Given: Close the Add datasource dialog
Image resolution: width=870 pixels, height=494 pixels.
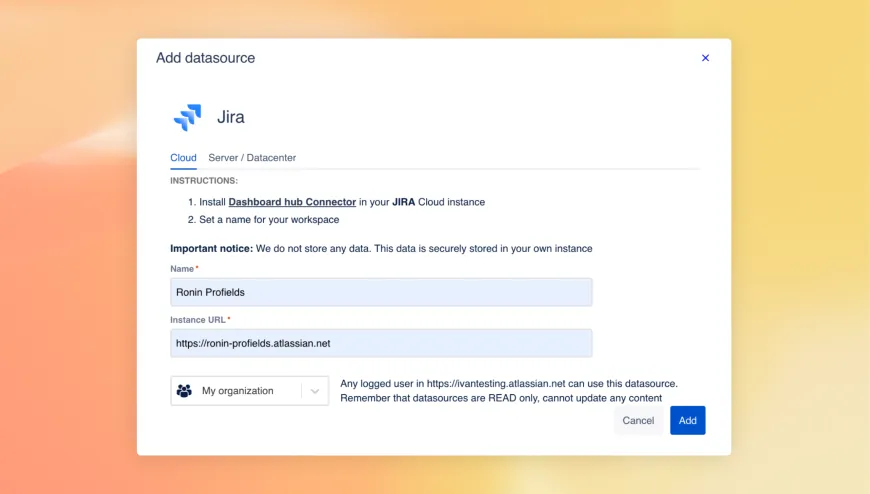Looking at the screenshot, I should click(705, 58).
